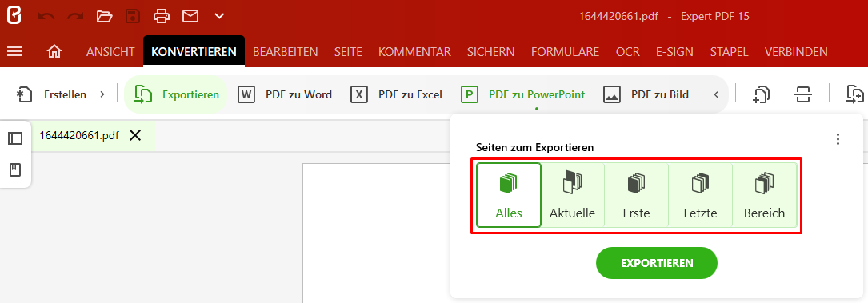Open the SICHERN tab

click(491, 52)
